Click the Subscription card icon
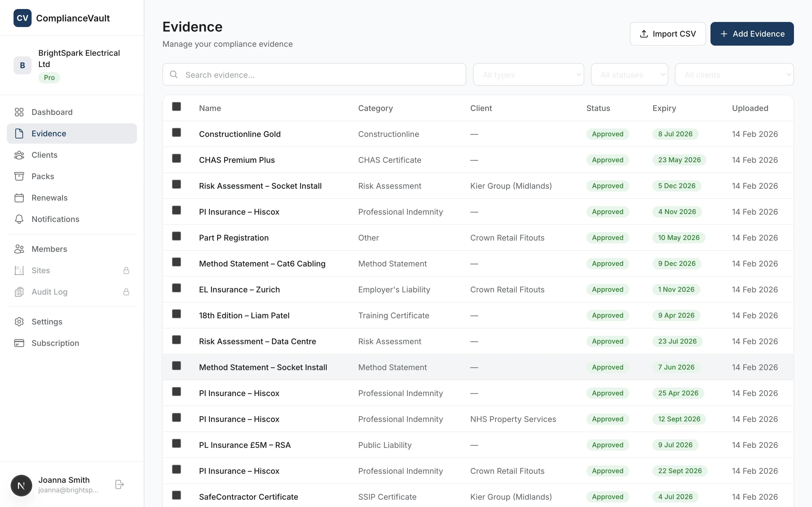This screenshot has width=812, height=507. (x=19, y=343)
